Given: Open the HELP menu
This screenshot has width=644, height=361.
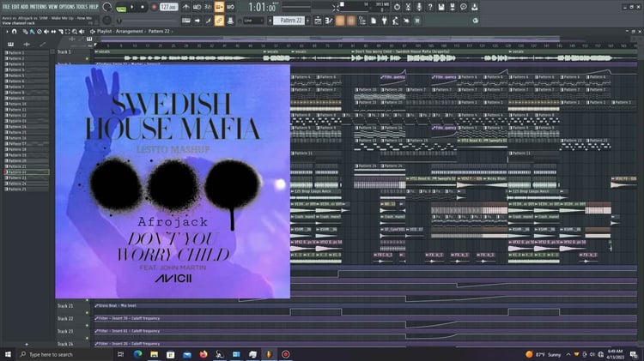Looking at the screenshot, I should click(x=94, y=7).
